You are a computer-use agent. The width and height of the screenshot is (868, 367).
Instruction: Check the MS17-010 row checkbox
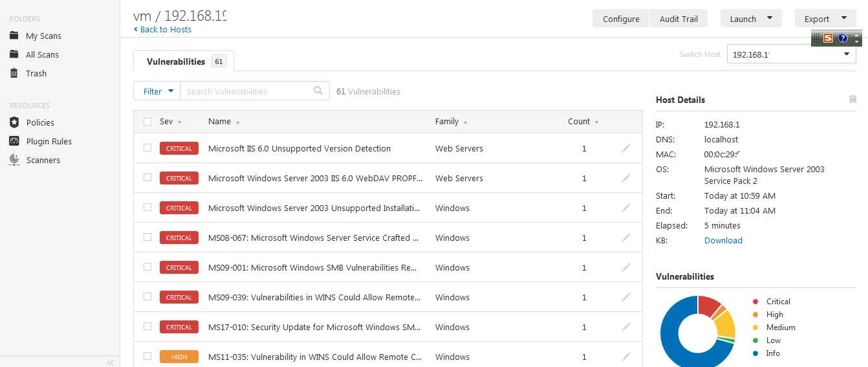point(147,326)
